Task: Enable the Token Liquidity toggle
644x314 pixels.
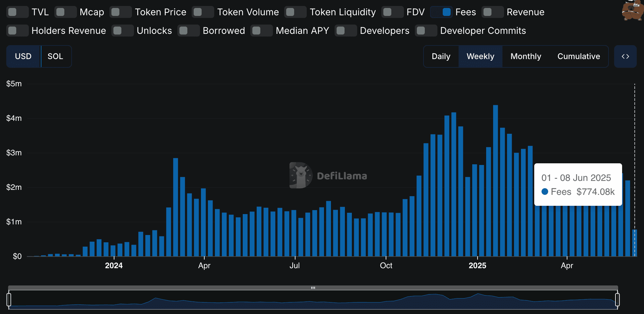Action: click(x=295, y=12)
